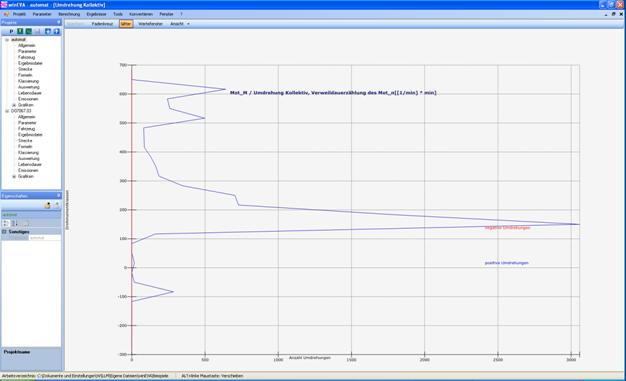Click the P icon in Projekte toolbar

(x=11, y=31)
